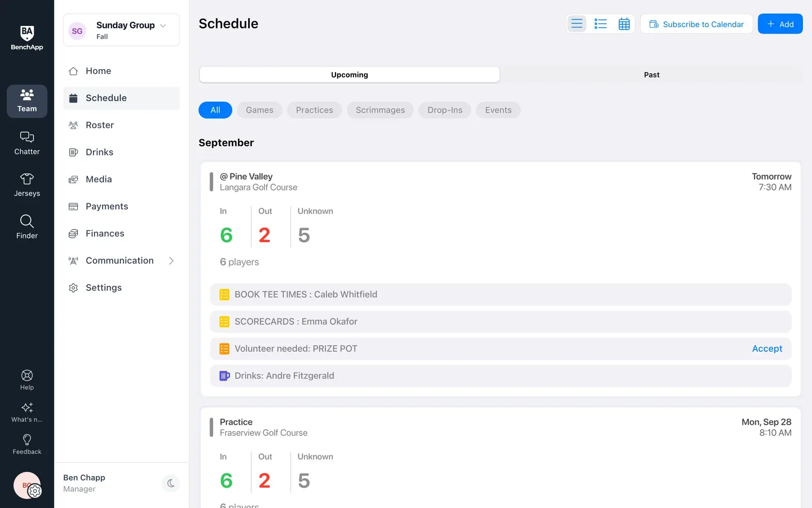The height and width of the screenshot is (508, 812).
Task: Select the All filter chip
Action: pos(215,110)
